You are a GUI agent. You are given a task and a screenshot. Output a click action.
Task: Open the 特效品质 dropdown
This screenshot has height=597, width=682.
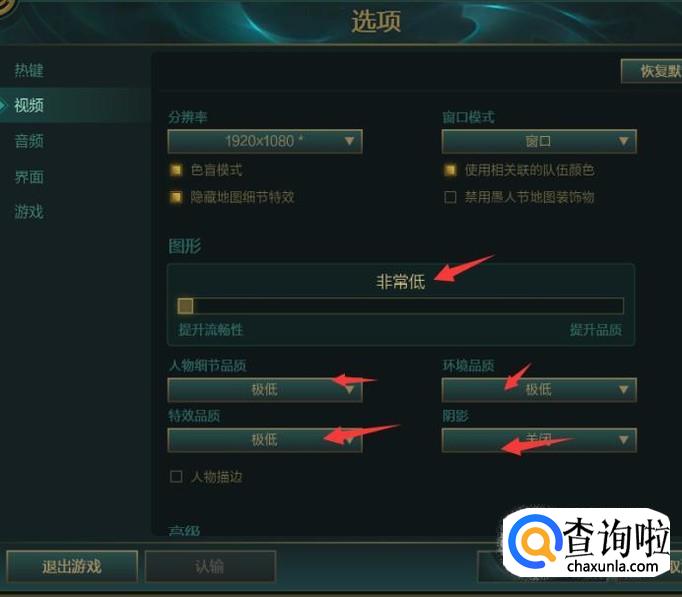pyautogui.click(x=265, y=440)
